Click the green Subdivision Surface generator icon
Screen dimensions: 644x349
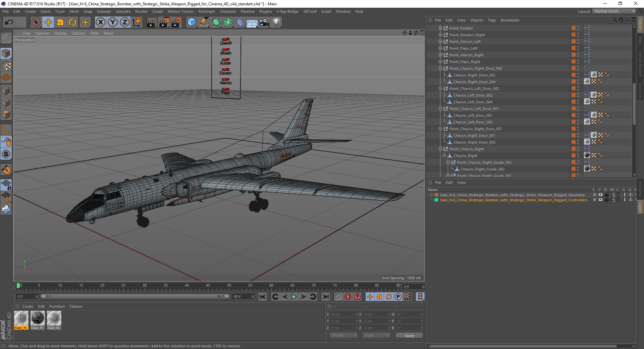point(216,22)
